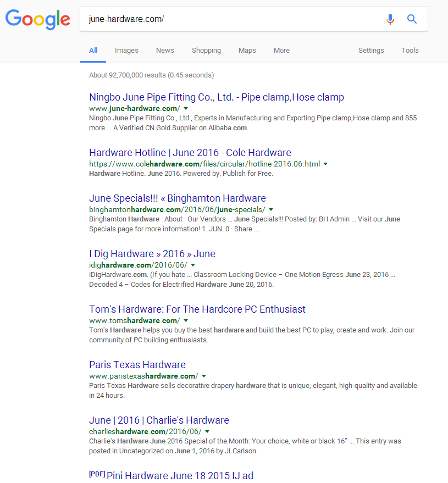This screenshot has height=483, width=448.
Task: Click the 'About 92,700,000 results' stats text
Action: coord(151,75)
